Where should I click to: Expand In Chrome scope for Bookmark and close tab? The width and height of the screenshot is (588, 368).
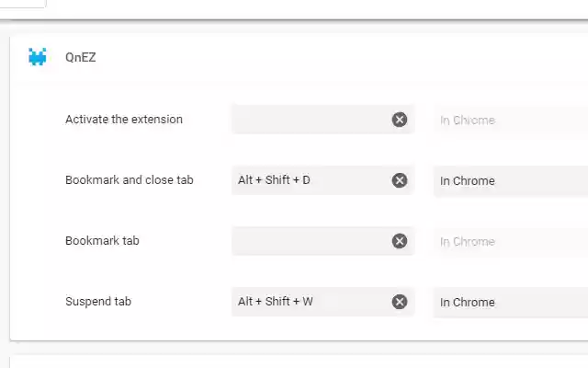point(510,180)
